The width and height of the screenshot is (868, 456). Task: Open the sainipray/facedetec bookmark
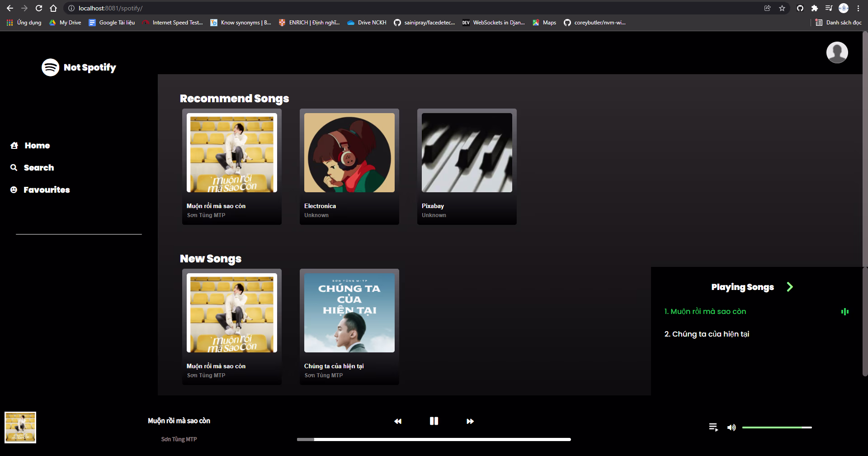425,23
